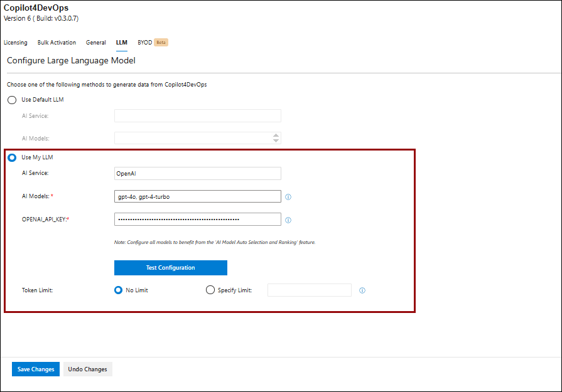The height and width of the screenshot is (392, 562).
Task: Click into the Specify Limit text box
Action: click(x=309, y=290)
